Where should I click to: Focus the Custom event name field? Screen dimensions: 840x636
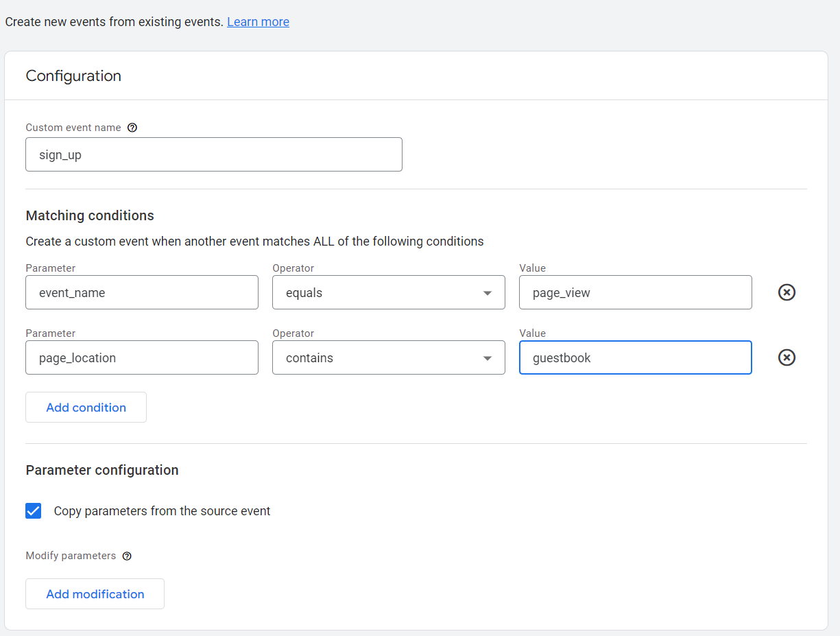coord(213,155)
